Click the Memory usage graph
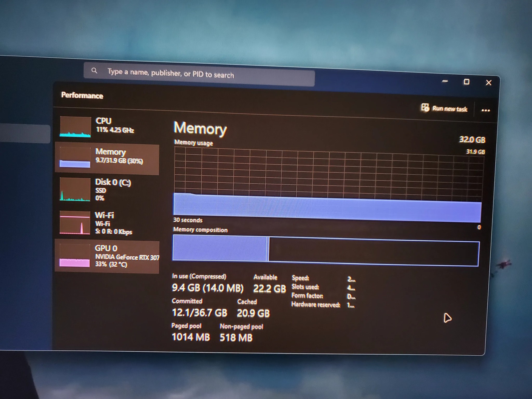 [x=328, y=185]
